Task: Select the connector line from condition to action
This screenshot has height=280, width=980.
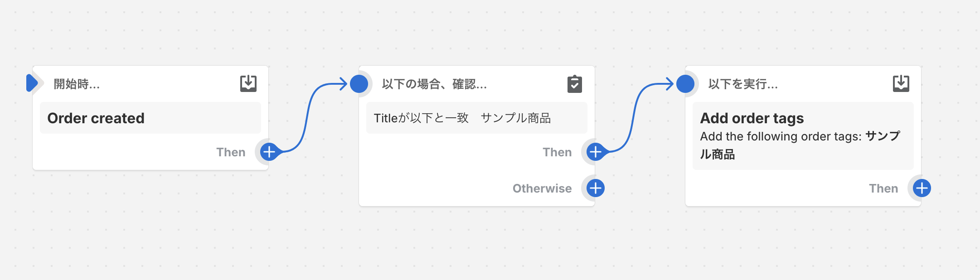Action: [x=635, y=117]
